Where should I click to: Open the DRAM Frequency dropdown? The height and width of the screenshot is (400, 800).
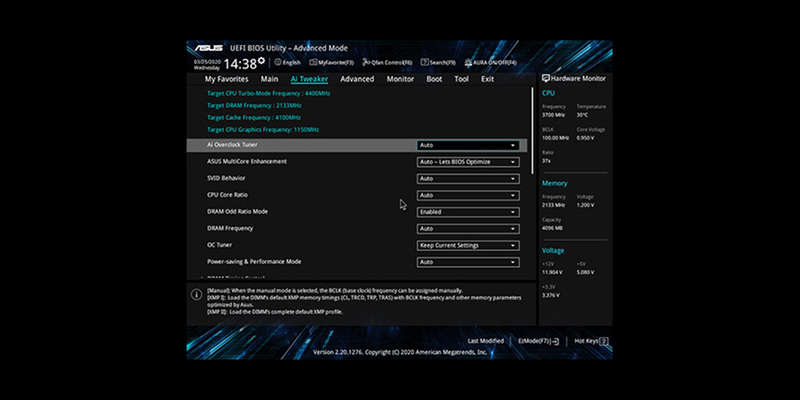(x=468, y=229)
